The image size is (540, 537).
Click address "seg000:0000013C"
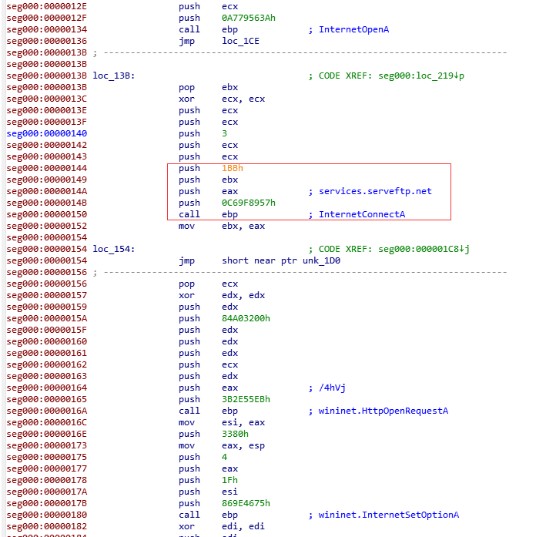(47, 99)
